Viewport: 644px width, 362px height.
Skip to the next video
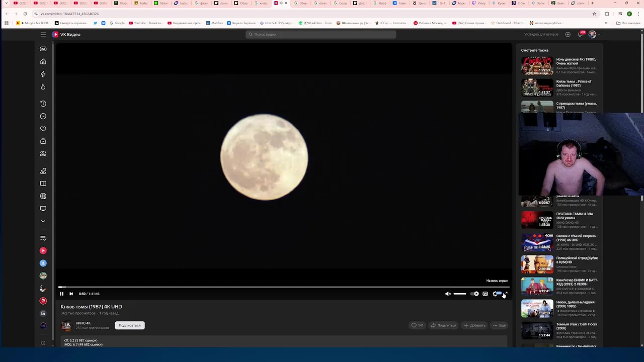point(71,294)
